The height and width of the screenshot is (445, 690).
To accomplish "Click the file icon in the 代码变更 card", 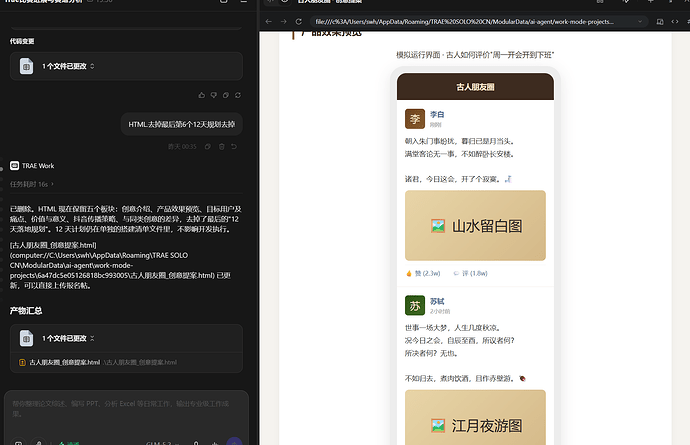I will pos(26,66).
